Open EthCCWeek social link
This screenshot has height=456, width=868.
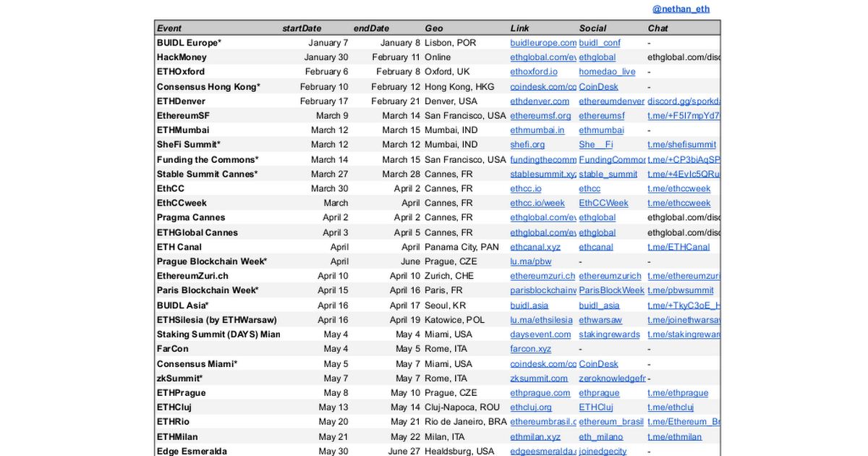tap(603, 203)
